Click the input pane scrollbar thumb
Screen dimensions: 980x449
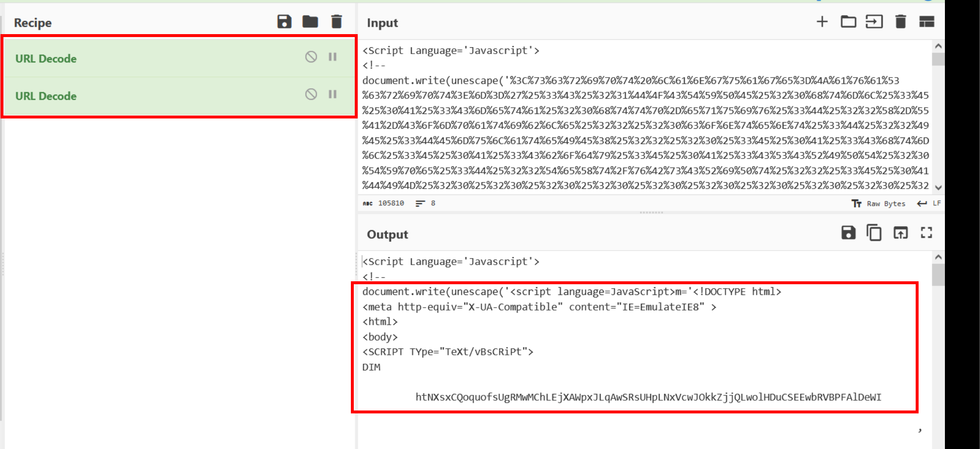(x=939, y=59)
